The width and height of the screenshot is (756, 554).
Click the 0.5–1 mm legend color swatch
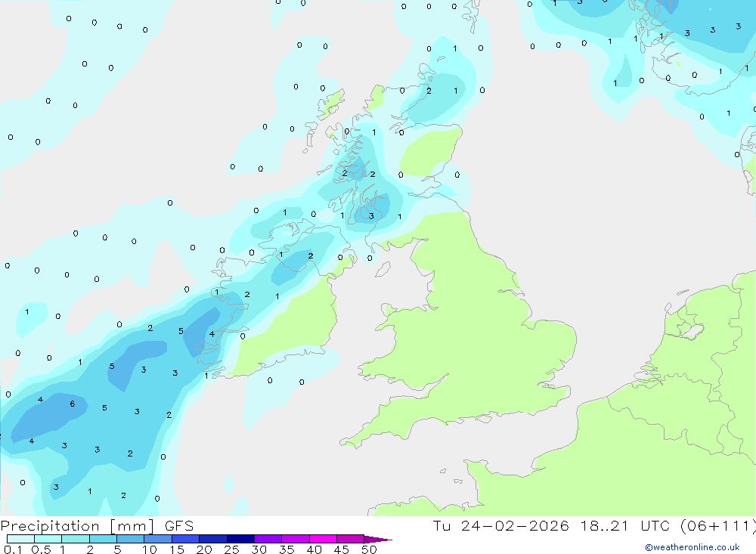coord(48,539)
